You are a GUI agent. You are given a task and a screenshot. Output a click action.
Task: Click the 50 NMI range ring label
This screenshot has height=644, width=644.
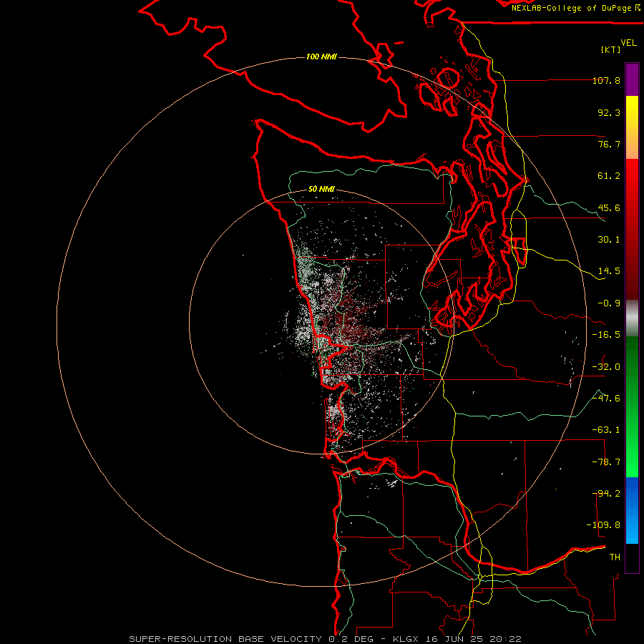point(321,190)
